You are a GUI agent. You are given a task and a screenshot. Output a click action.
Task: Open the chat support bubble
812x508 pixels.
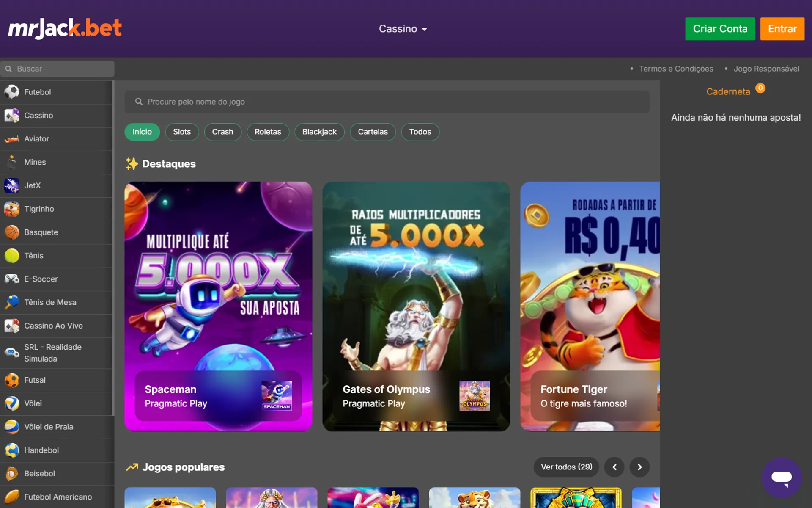(x=782, y=478)
